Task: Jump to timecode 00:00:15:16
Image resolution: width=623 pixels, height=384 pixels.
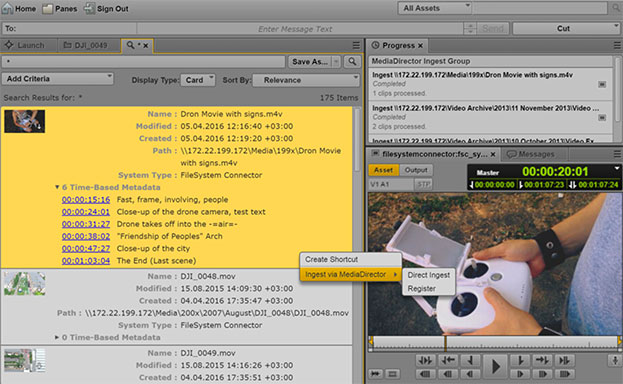Action: 86,200
